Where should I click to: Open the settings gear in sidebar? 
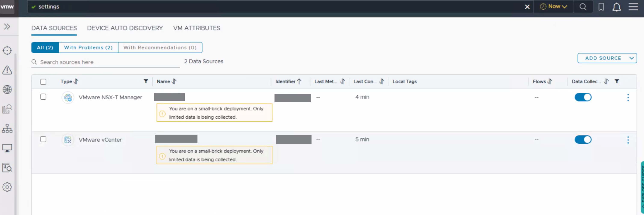click(7, 187)
